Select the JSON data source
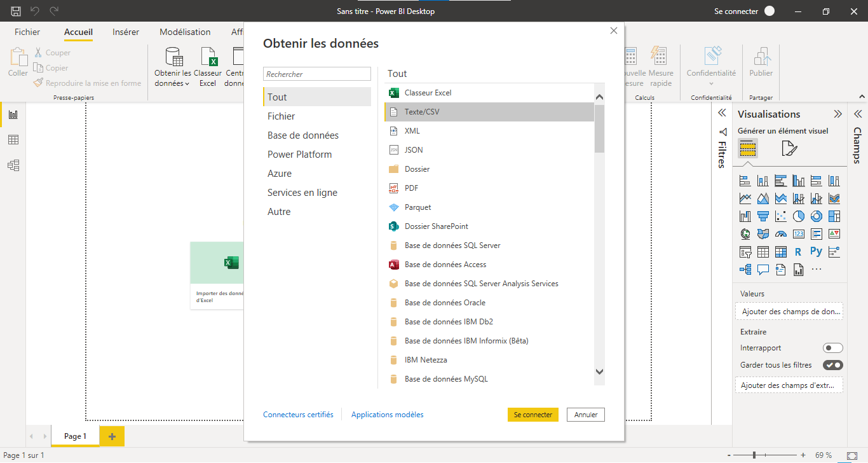This screenshot has height=463, width=868. 489,150
